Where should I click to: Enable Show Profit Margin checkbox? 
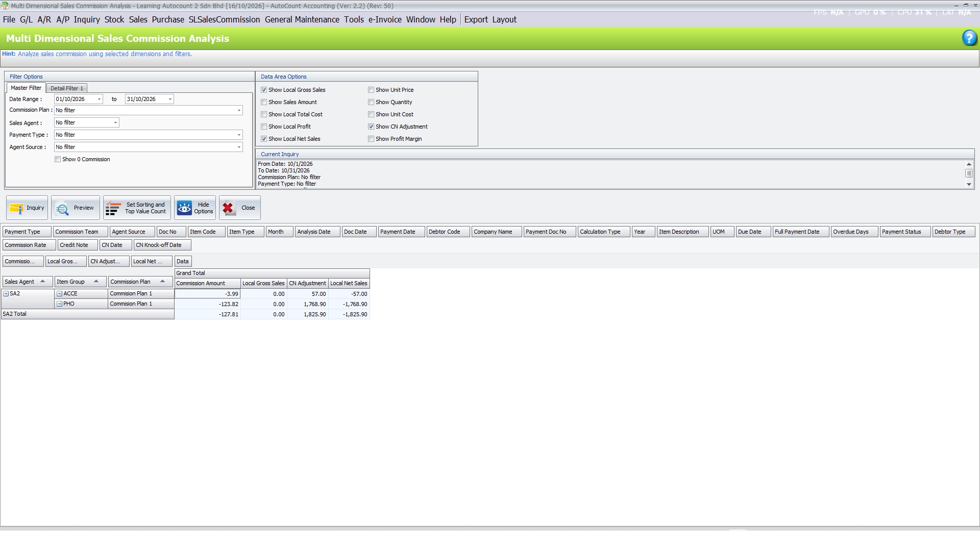click(371, 139)
